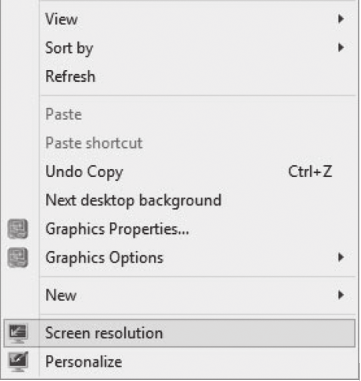Image resolution: width=361 pixels, height=381 pixels.
Task: Select the Personalize text entry
Action: (83, 362)
